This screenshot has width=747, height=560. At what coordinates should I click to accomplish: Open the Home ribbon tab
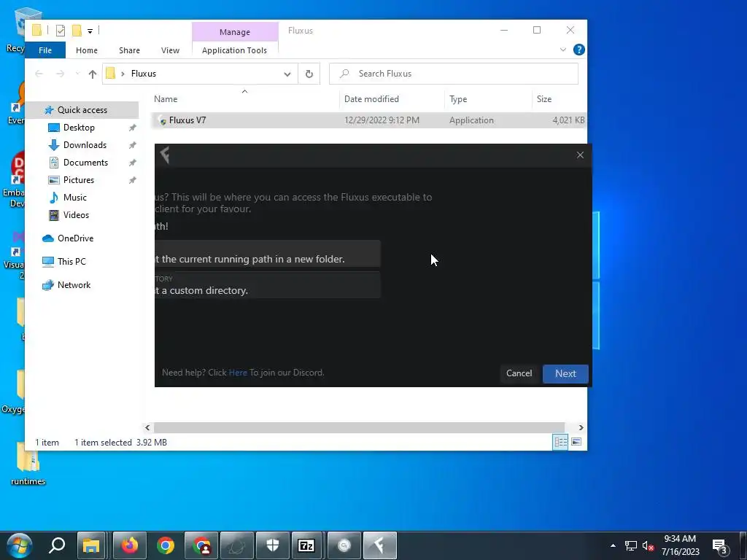(87, 50)
